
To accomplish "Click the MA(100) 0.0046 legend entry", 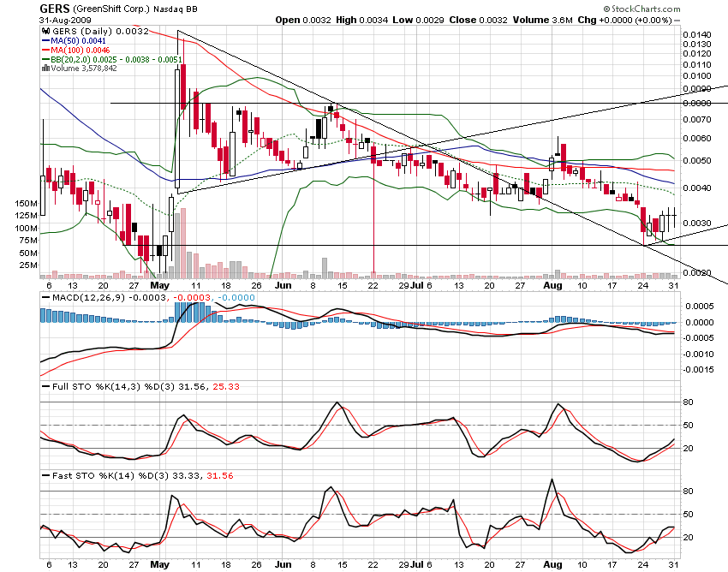I will pyautogui.click(x=80, y=51).
